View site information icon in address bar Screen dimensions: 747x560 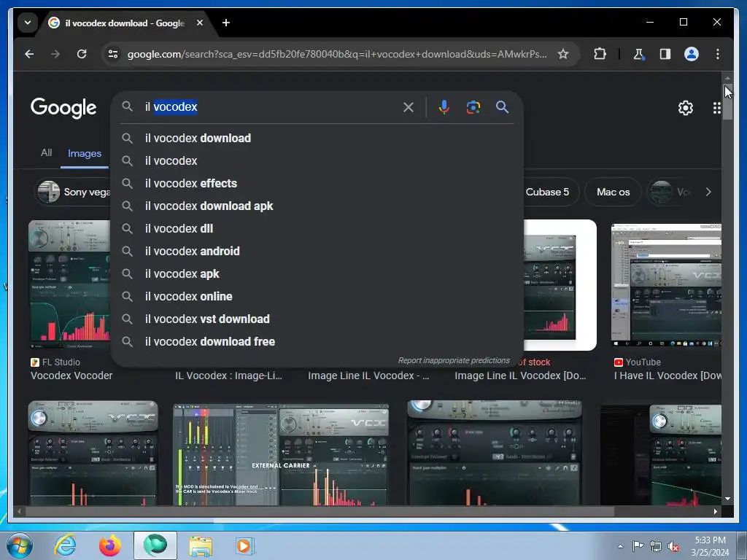tap(113, 54)
